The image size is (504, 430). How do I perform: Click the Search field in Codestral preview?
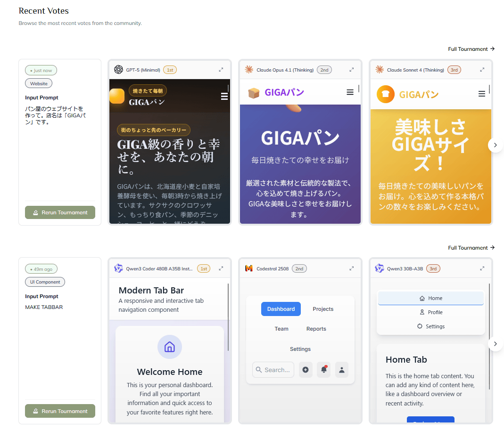(273, 370)
